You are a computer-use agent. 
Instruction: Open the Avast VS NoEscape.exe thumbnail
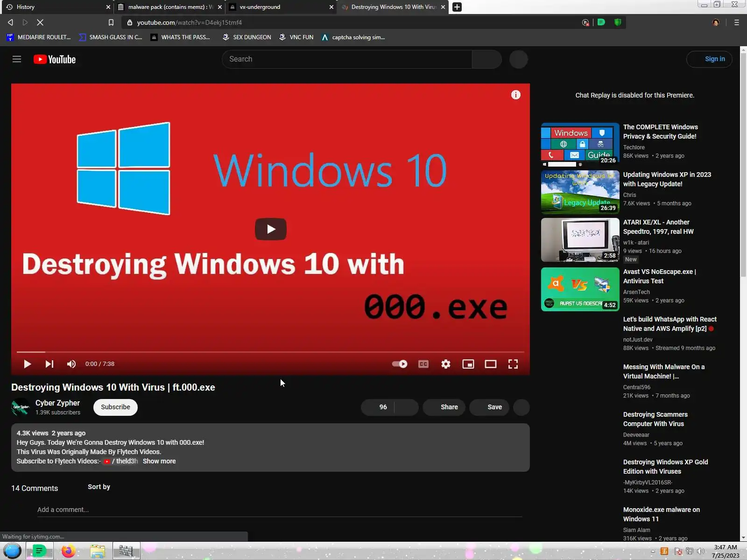(580, 289)
